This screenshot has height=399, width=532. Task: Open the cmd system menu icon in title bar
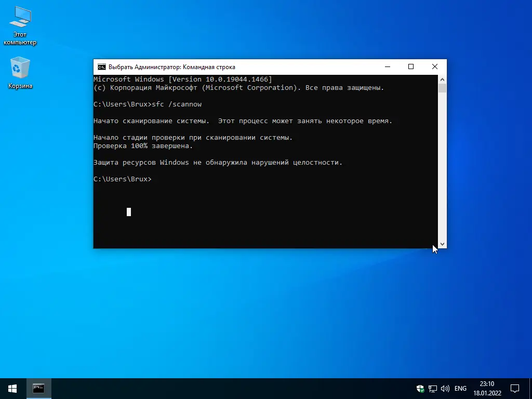[101, 67]
